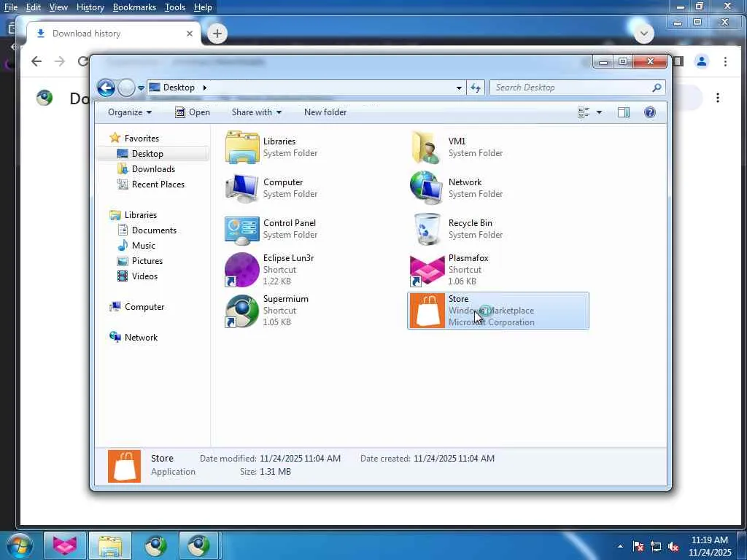Open the browser File menu

click(x=10, y=7)
